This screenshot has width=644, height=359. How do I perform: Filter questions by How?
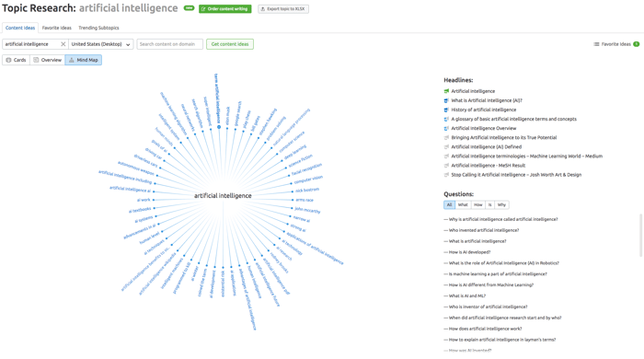[x=478, y=204]
